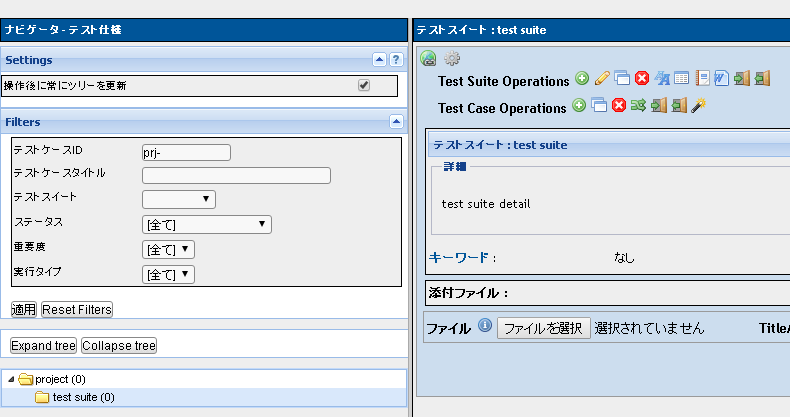Image resolution: width=790 pixels, height=417 pixels.
Task: Export test suite to Word document icon
Action: coord(721,78)
